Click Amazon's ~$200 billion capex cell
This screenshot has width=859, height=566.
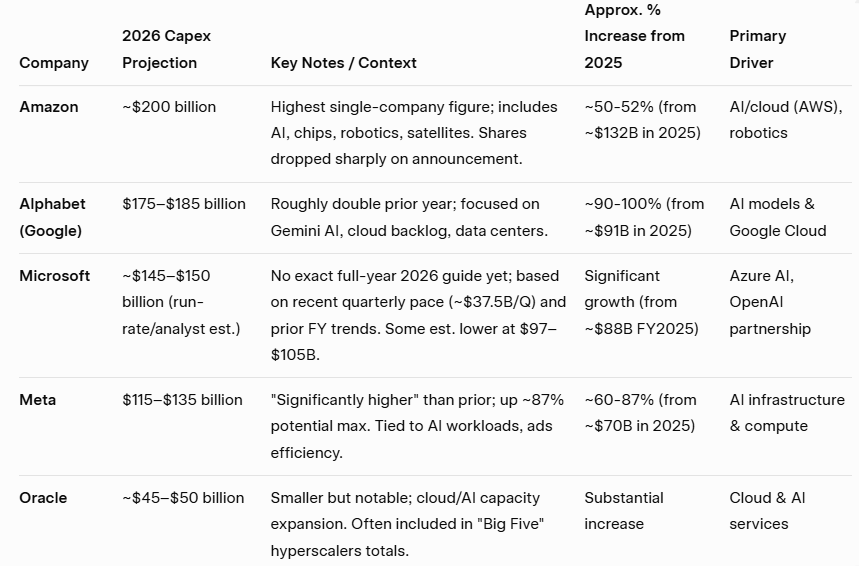[x=169, y=107]
